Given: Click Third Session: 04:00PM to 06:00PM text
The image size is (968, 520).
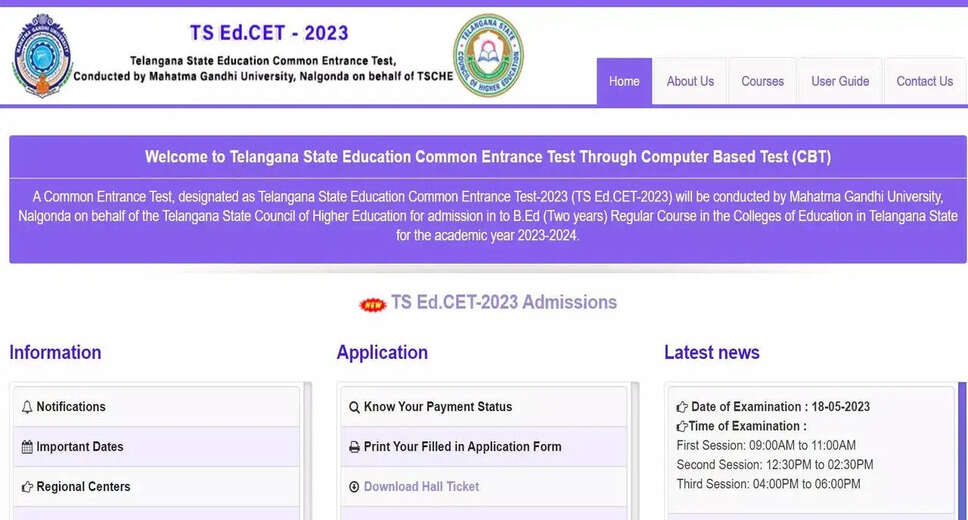Looking at the screenshot, I should pos(769,484).
